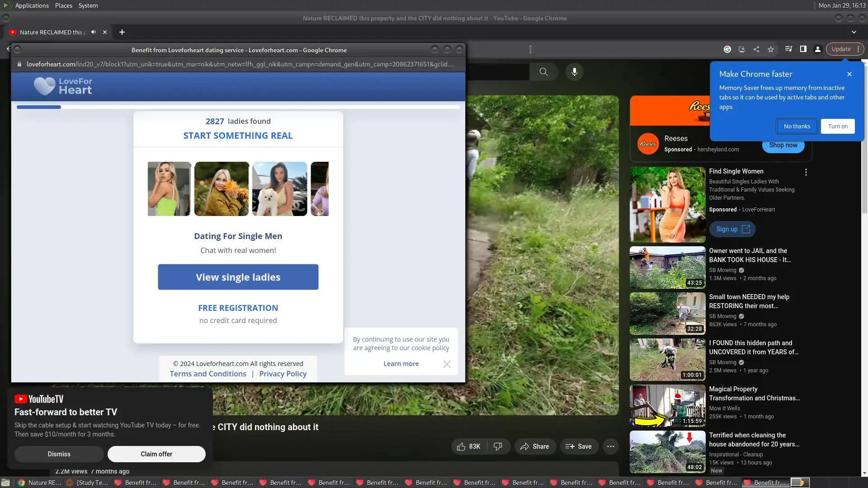The width and height of the screenshot is (868, 488).
Task: Open more actions ellipsis below the video
Action: tap(610, 446)
